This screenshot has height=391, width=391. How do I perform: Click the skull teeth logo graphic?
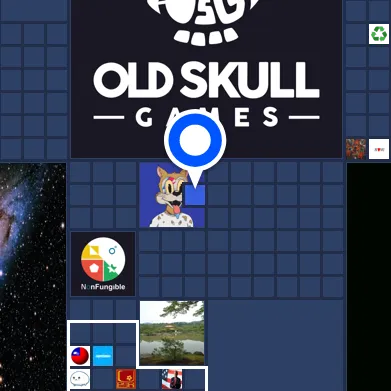[x=207, y=22]
